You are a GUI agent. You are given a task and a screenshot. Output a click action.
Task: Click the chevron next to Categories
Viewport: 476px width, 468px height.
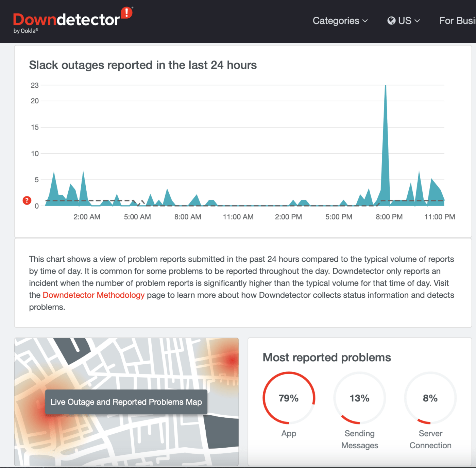[x=365, y=21]
